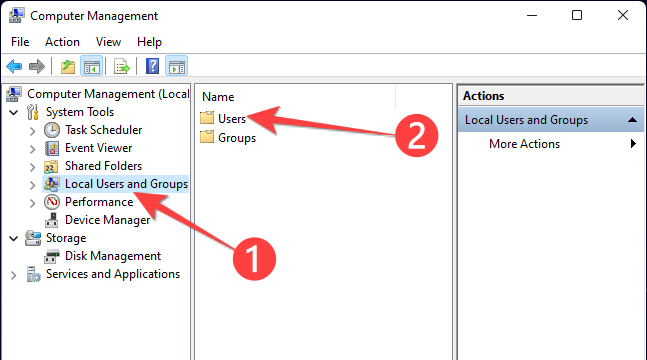Click the Groups folder icon

click(207, 137)
